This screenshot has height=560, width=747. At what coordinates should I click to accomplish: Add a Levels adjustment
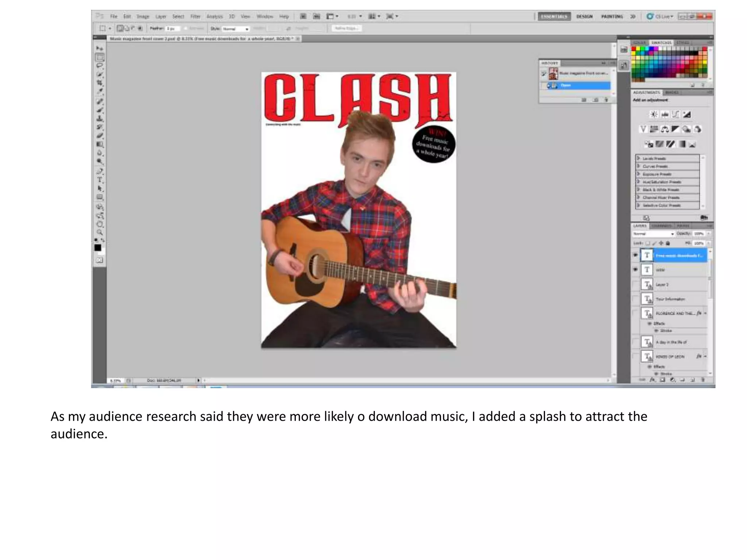[x=665, y=114]
